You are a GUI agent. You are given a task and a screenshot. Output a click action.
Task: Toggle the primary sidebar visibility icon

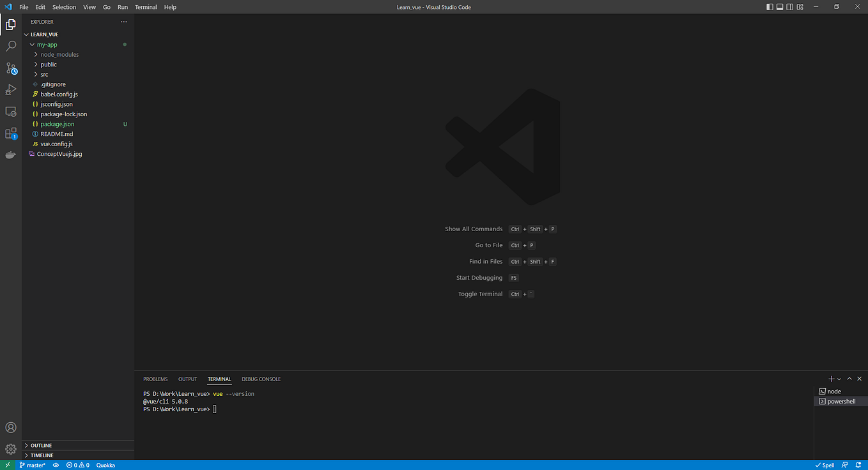tap(770, 6)
